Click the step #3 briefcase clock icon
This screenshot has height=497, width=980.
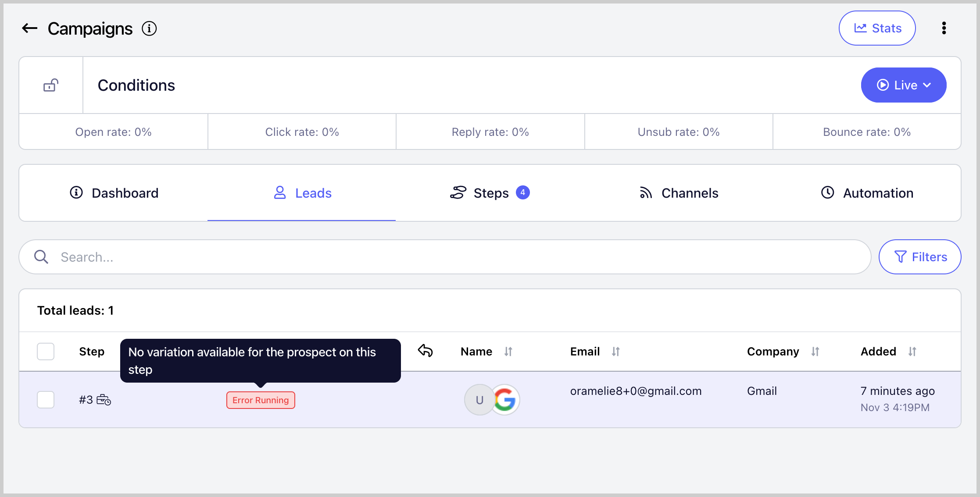point(104,400)
